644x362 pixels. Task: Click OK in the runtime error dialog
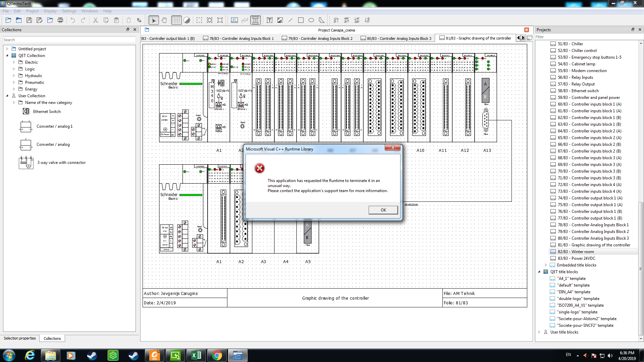pyautogui.click(x=383, y=210)
